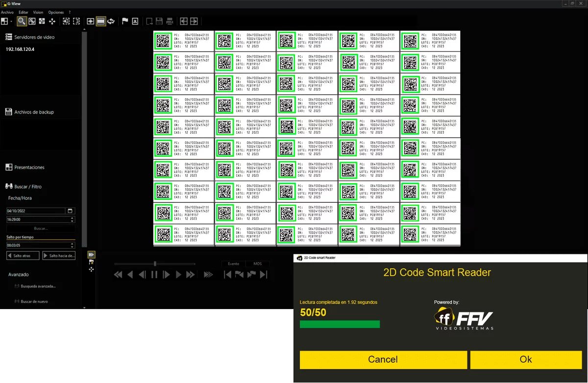Click the date field showing 04/10/2022
The width and height of the screenshot is (588, 383).
point(35,211)
